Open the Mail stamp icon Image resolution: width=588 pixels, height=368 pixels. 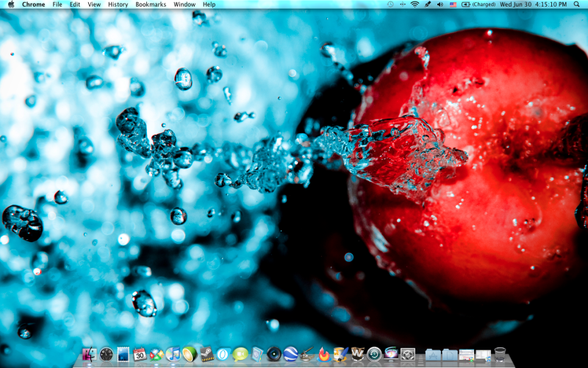[x=123, y=354]
